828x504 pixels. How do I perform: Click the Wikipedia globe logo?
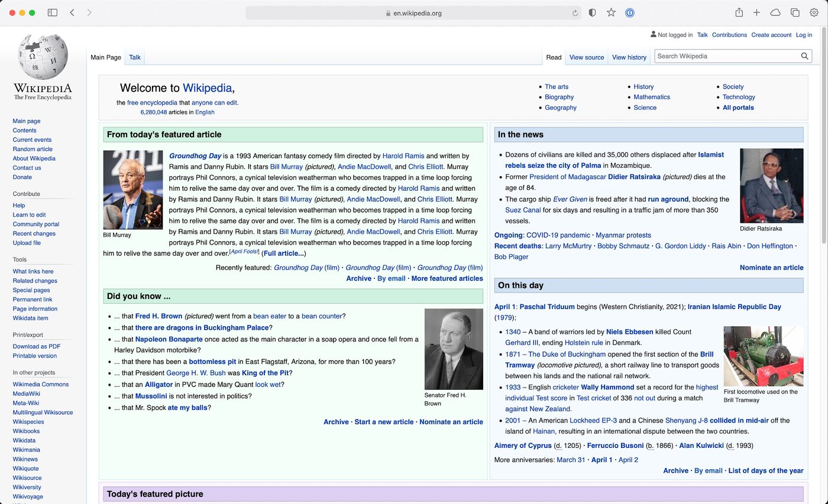point(43,57)
